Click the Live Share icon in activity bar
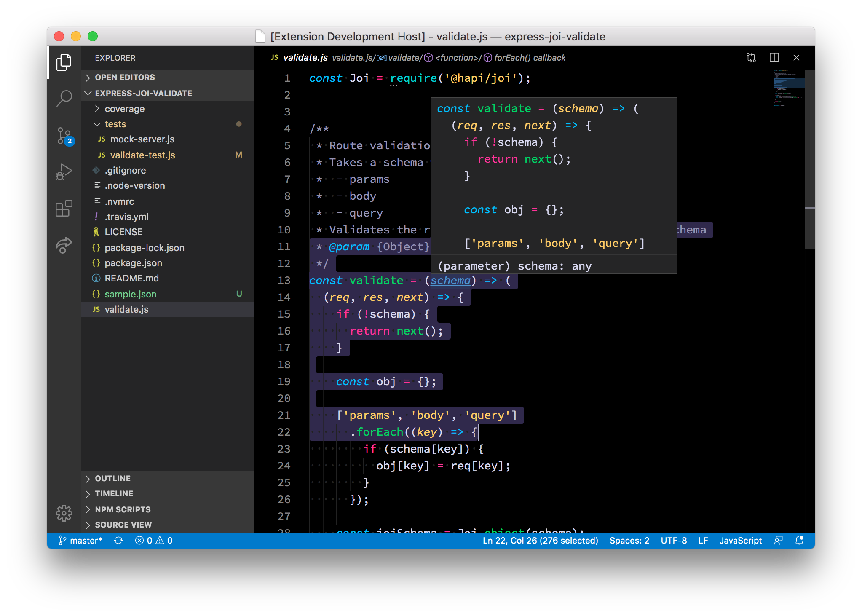862x616 pixels. point(64,245)
